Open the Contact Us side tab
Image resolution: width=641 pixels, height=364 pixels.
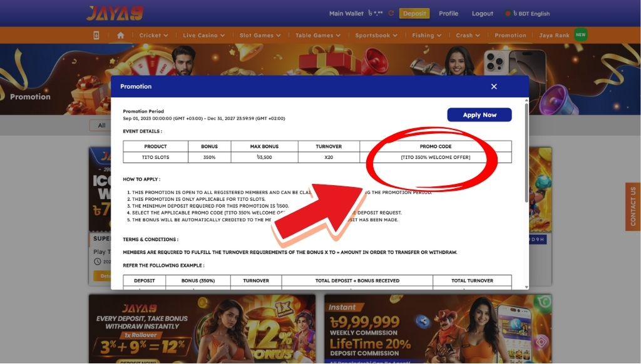[633, 207]
